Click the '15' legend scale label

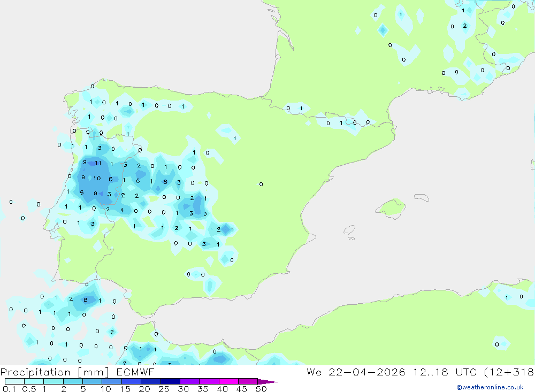coord(125,389)
